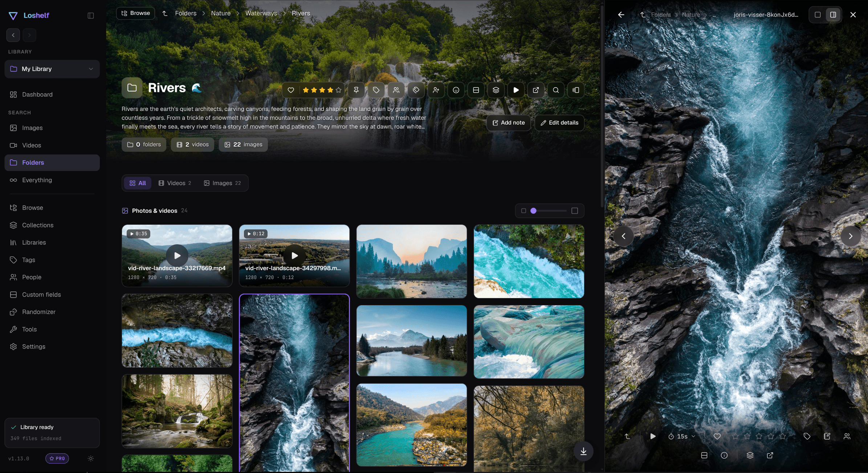
Task: Switch preview to split-pane view
Action: point(833,15)
